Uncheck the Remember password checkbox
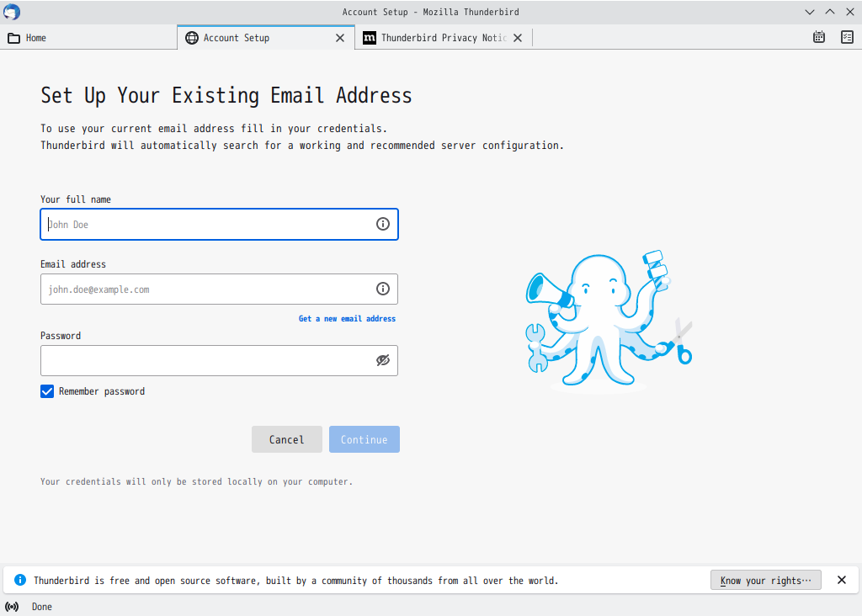This screenshot has width=862, height=616. 47,391
